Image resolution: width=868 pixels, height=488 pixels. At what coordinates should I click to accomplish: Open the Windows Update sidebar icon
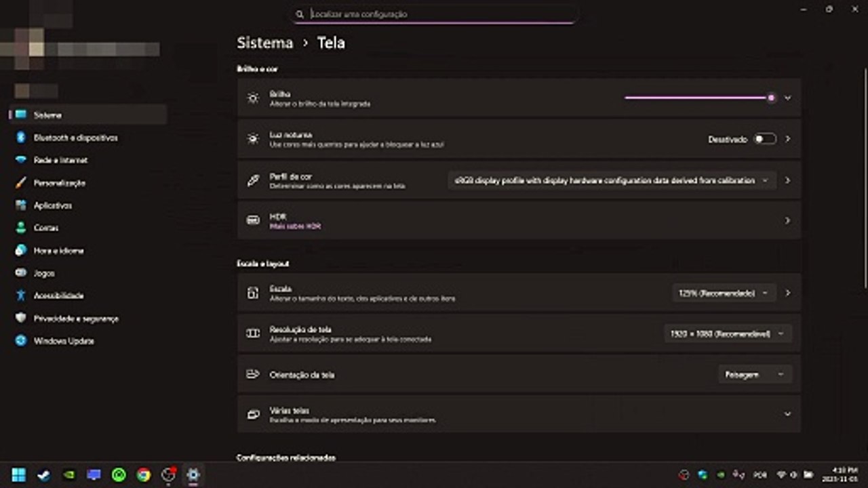[21, 341]
